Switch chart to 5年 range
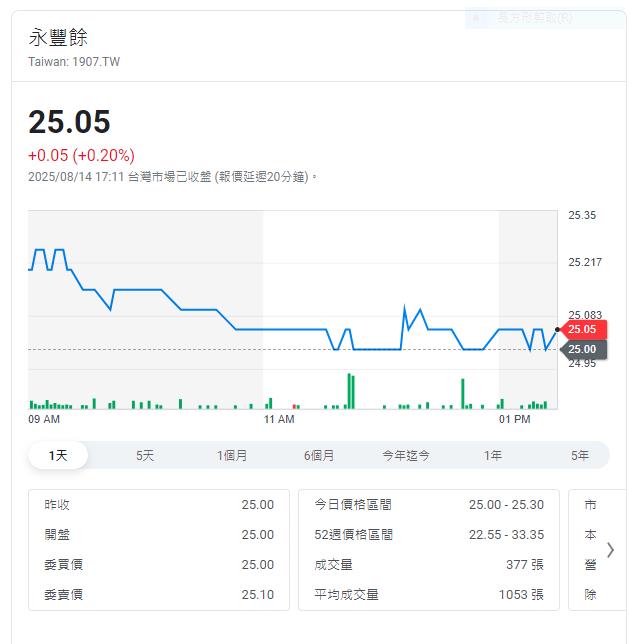This screenshot has height=644, width=643. click(x=580, y=455)
